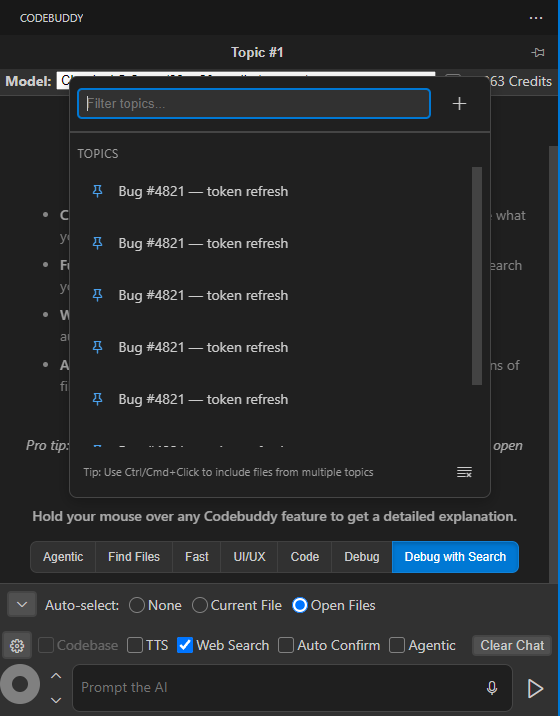Click the Credits balance text
This screenshot has height=716, width=560.
pos(521,81)
